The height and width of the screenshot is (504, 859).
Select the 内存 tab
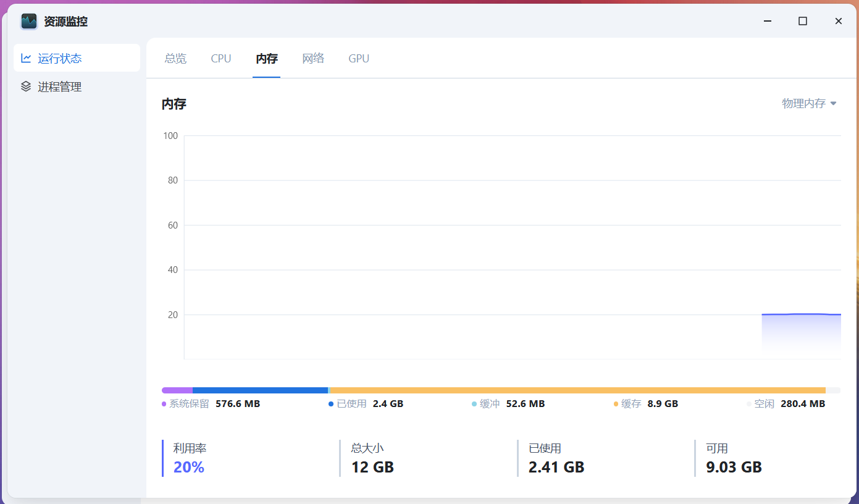[267, 59]
